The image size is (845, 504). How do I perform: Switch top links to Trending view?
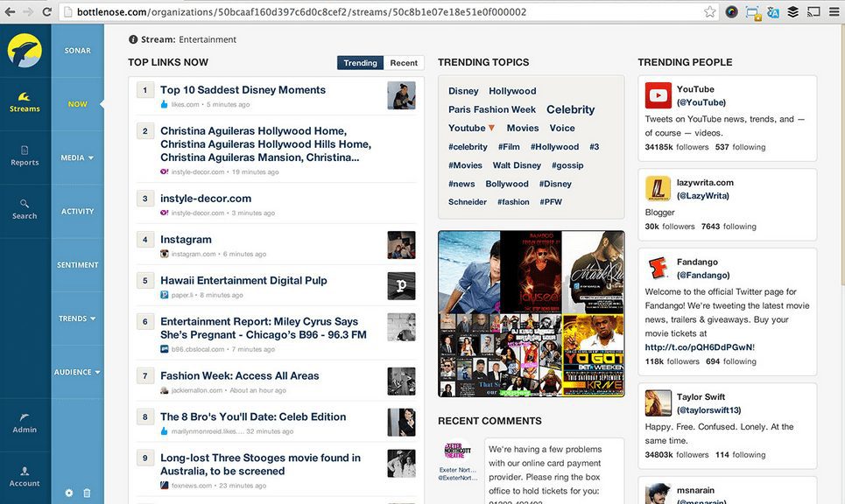[360, 63]
